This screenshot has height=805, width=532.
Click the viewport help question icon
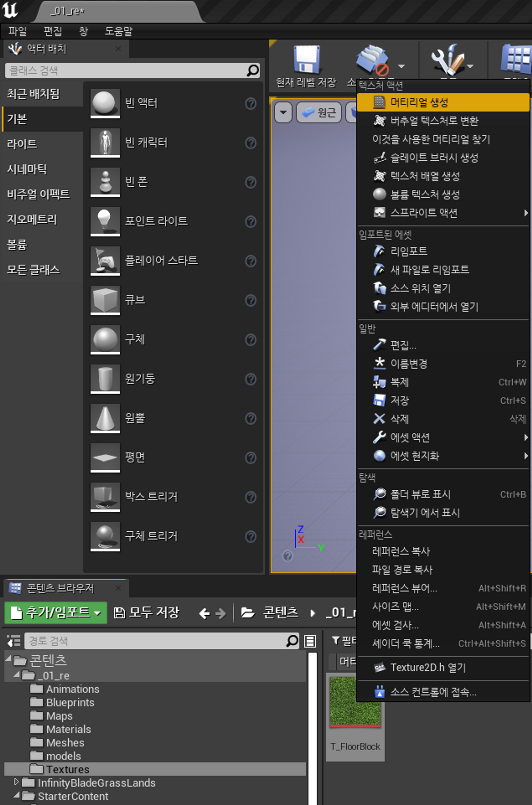pos(287,556)
